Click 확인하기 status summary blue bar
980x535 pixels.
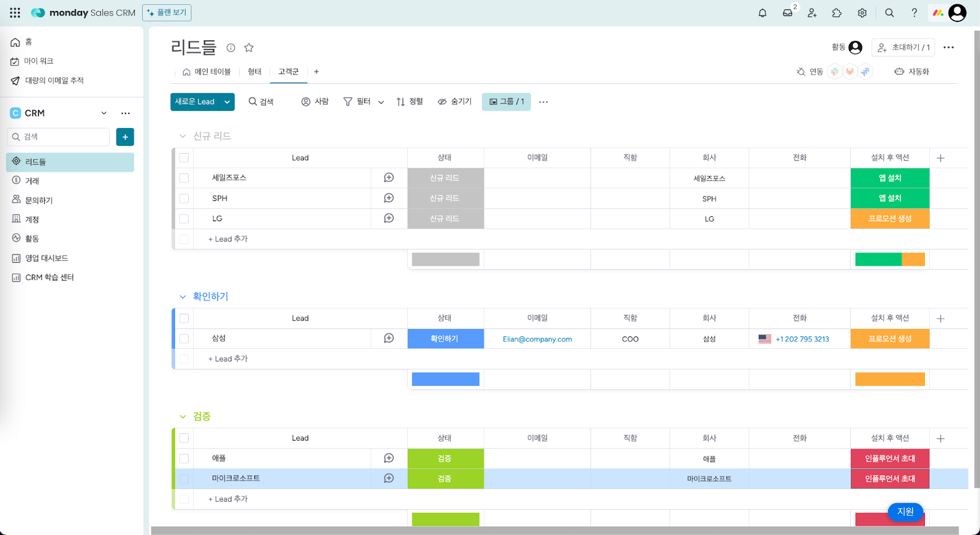(x=445, y=379)
